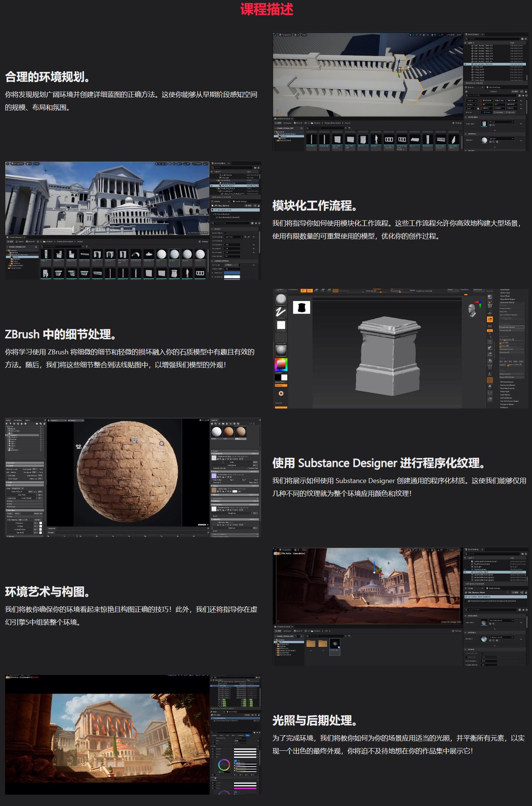This screenshot has width=532, height=806.
Task: Click the Zoom3D shelf icon in ZBrush
Action: pyautogui.click(x=490, y=354)
